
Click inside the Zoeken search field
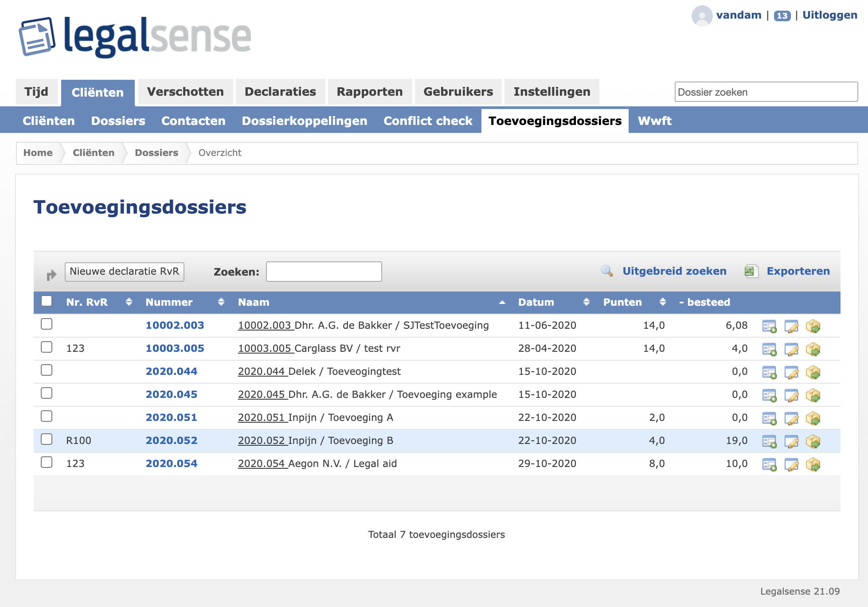[x=323, y=271]
